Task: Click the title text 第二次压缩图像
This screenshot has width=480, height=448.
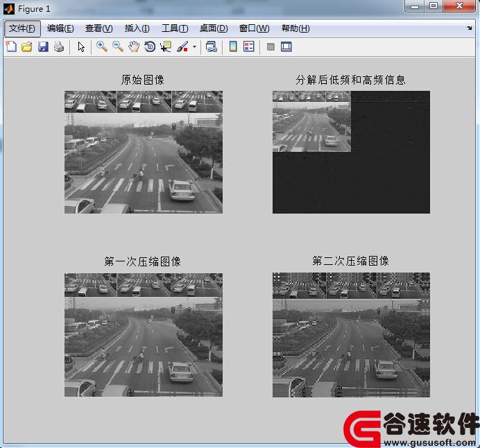Action: [351, 261]
